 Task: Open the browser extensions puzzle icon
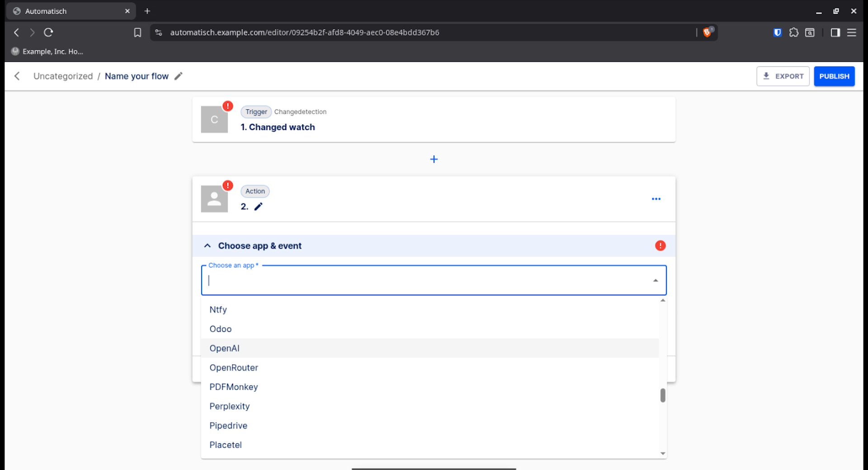coord(793,33)
